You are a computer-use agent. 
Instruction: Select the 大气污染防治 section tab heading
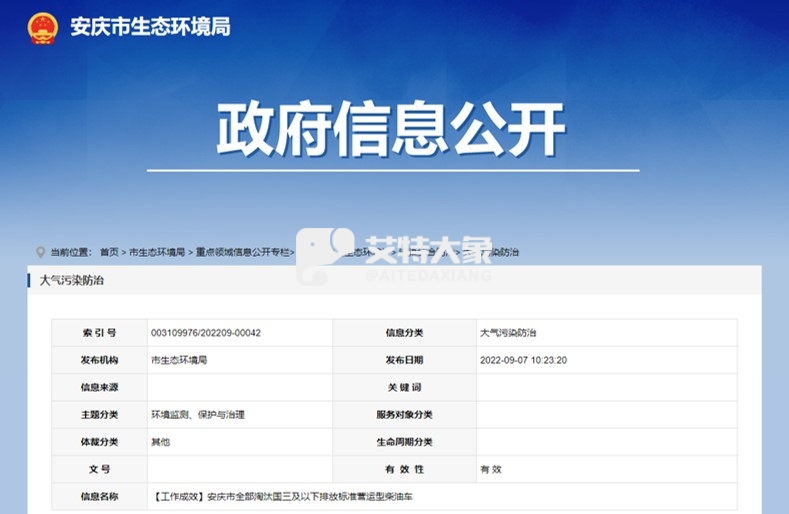coord(71,281)
